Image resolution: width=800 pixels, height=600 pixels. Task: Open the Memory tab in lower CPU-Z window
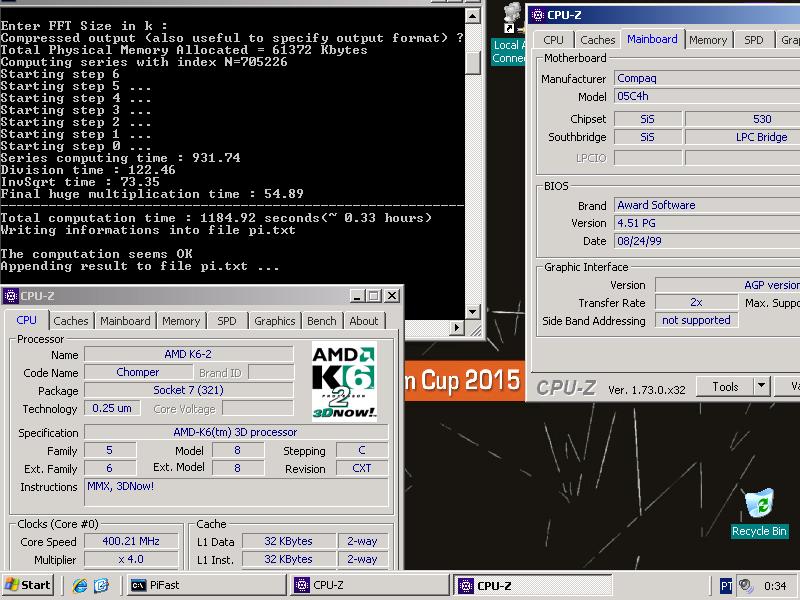click(x=181, y=321)
